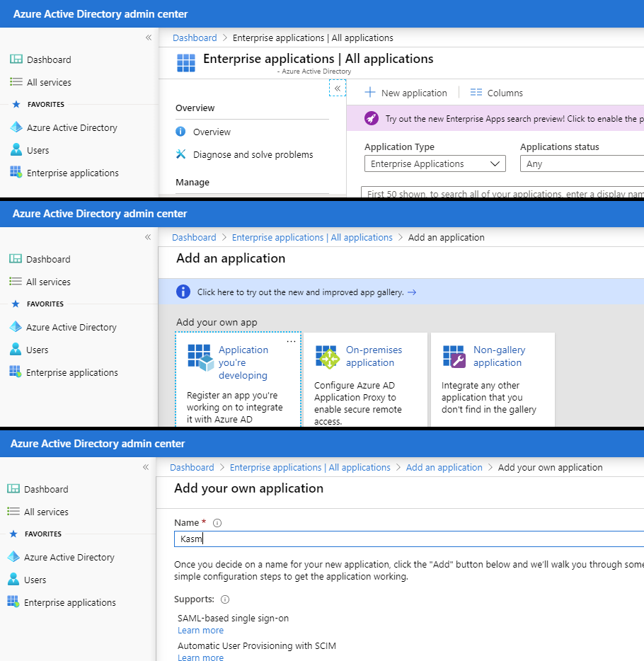Screen dimensions: 644x661
Task: Open the Applications status dropdown
Action: tap(581, 163)
